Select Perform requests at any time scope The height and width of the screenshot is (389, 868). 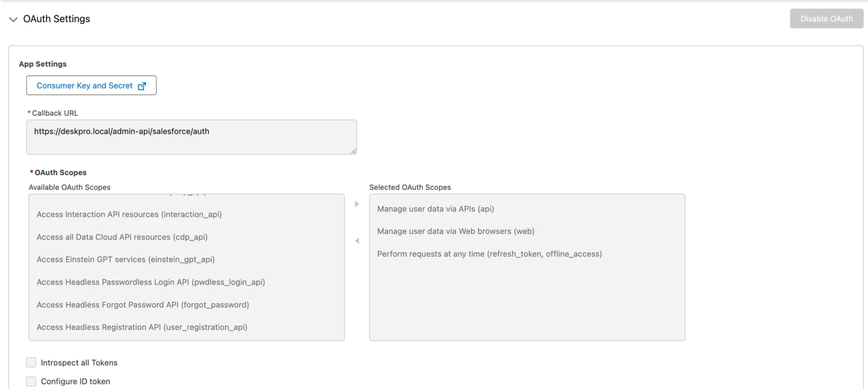[x=489, y=254]
